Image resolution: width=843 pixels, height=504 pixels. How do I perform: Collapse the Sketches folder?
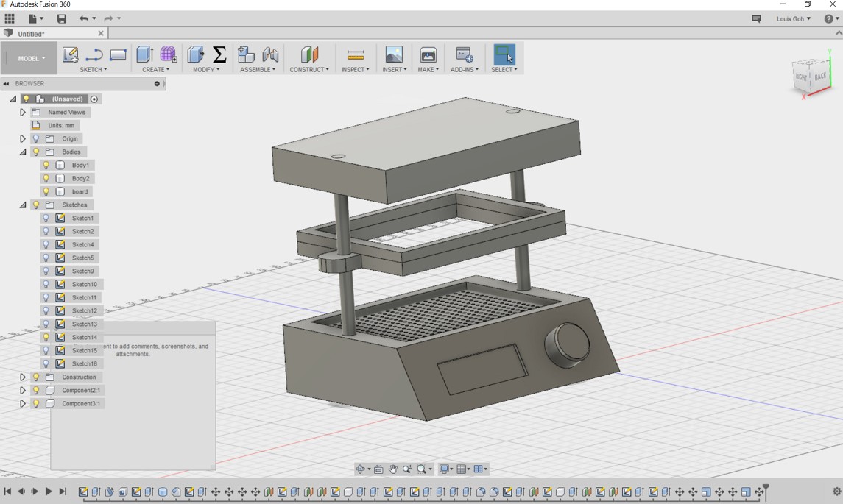23,205
